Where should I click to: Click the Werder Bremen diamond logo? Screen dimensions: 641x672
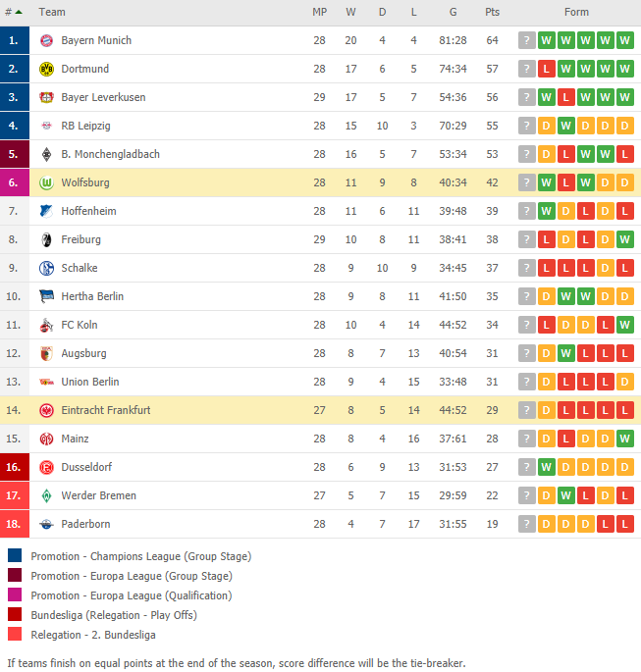[x=46, y=495]
